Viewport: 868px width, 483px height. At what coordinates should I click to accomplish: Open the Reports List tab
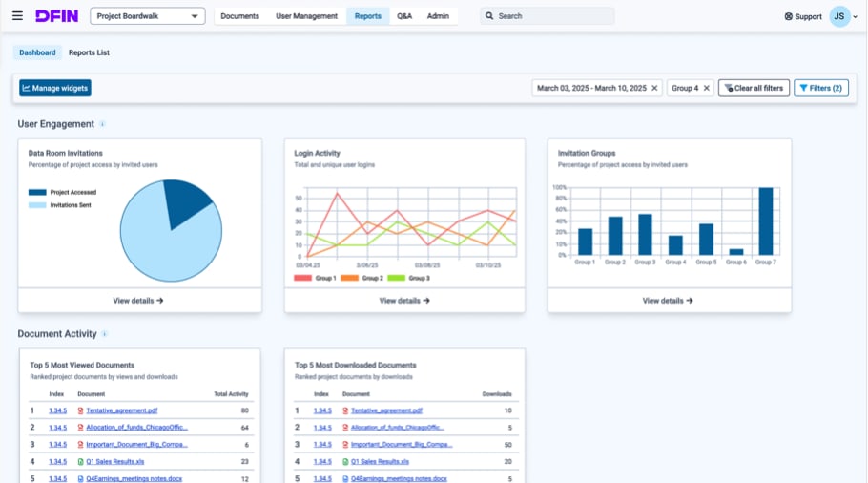[89, 52]
